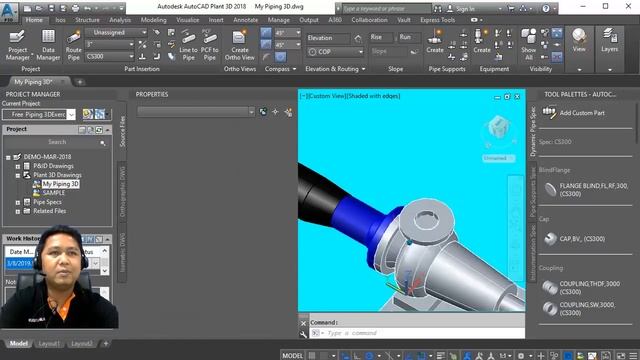Toggle MODEL space button in status bar
The image size is (640, 360).
pyautogui.click(x=293, y=356)
